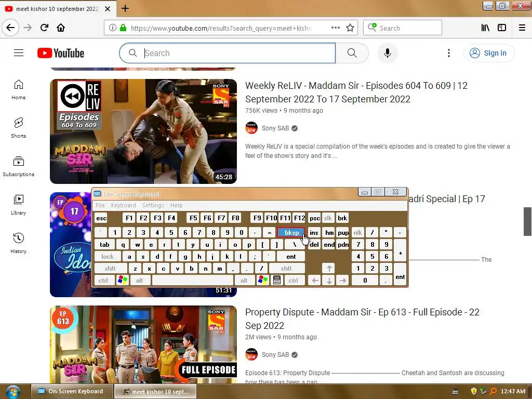This screenshot has width=532, height=399.
Task: Click the Firefox back arrow button
Action: pos(10,28)
